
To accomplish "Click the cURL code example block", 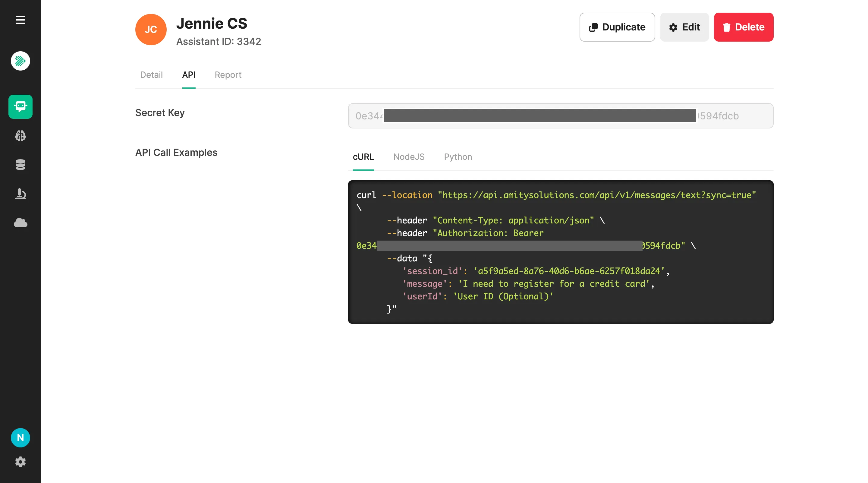I will pos(560,252).
